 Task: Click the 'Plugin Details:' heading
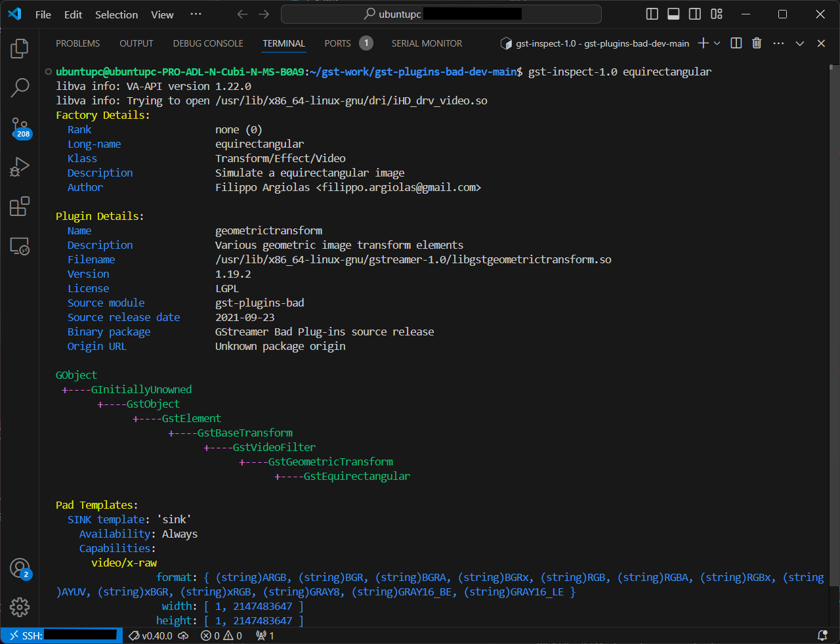[x=100, y=216]
